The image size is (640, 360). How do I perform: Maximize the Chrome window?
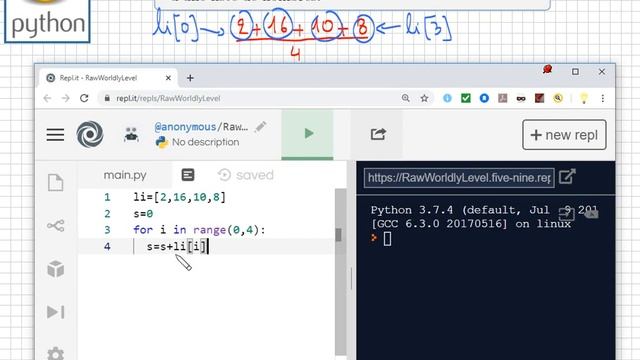(575, 72)
